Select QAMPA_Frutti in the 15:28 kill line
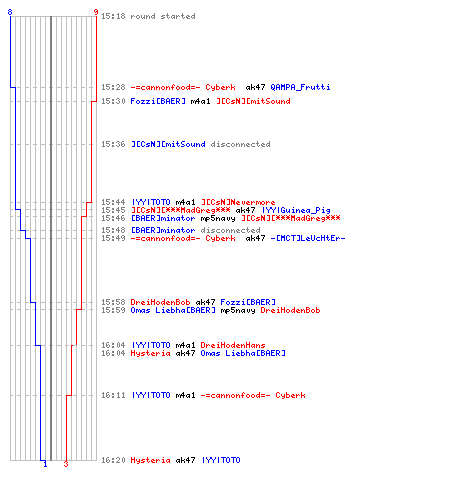Screen dimensions: 450x500 point(300,87)
